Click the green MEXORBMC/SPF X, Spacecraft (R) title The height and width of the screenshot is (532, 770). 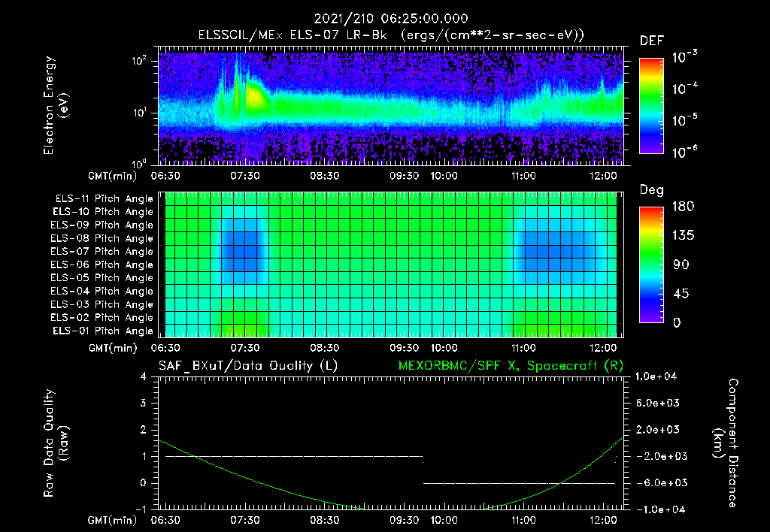click(511, 366)
